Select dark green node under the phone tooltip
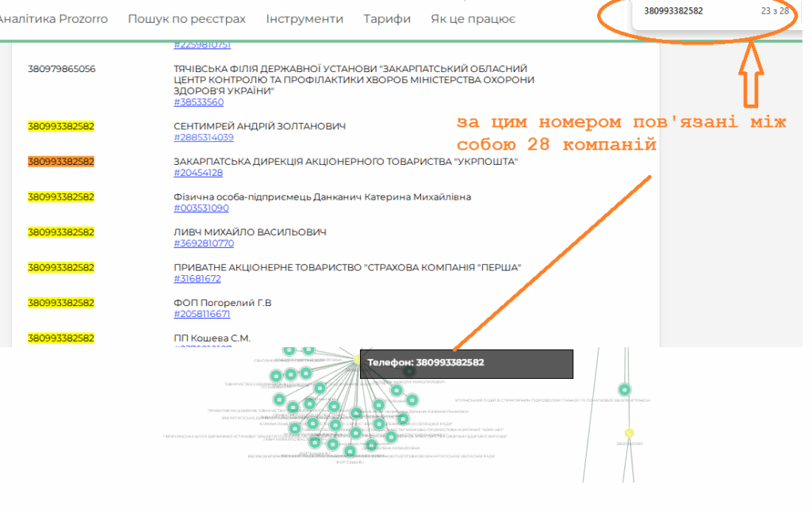Image resolution: width=812 pixels, height=512 pixels. pos(408,371)
